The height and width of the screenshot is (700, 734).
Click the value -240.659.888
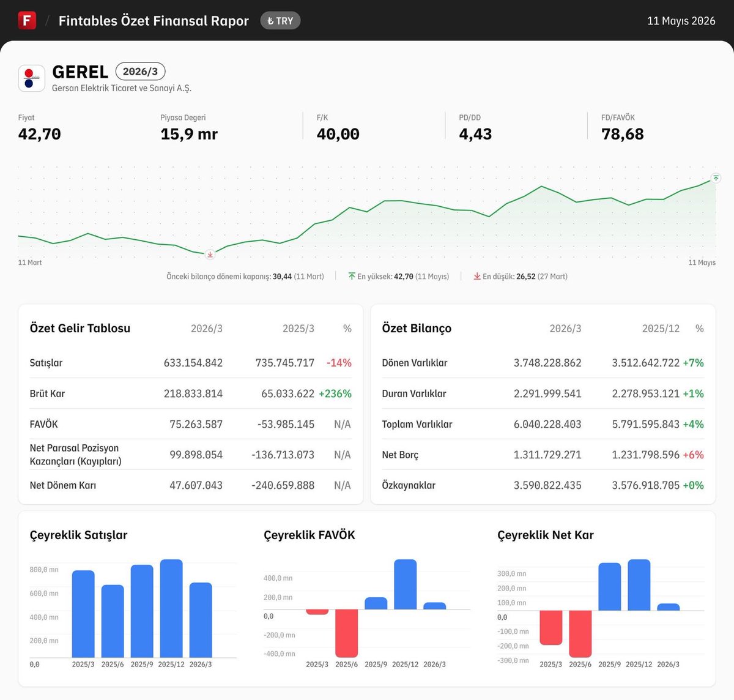[x=283, y=485]
